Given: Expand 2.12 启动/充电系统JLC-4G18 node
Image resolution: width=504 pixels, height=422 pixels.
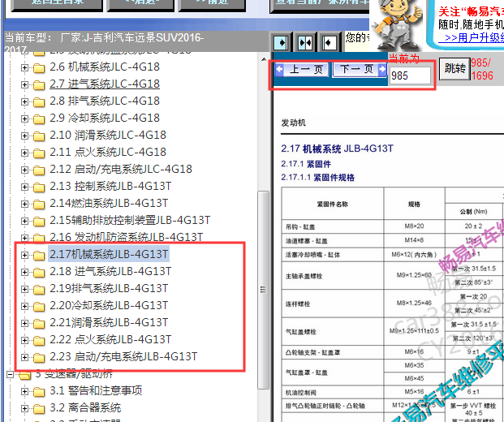Looking at the screenshot, I should coord(24,170).
